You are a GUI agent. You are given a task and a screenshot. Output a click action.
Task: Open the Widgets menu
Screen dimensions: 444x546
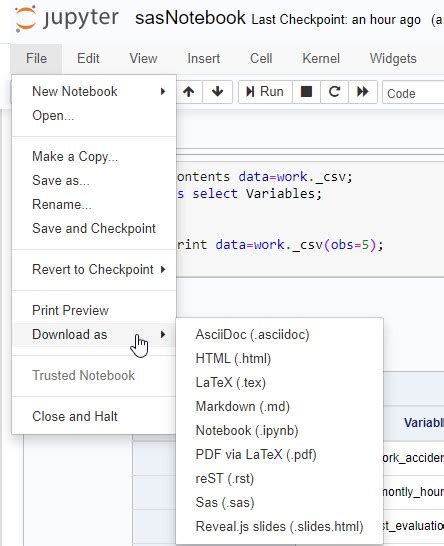pos(393,58)
